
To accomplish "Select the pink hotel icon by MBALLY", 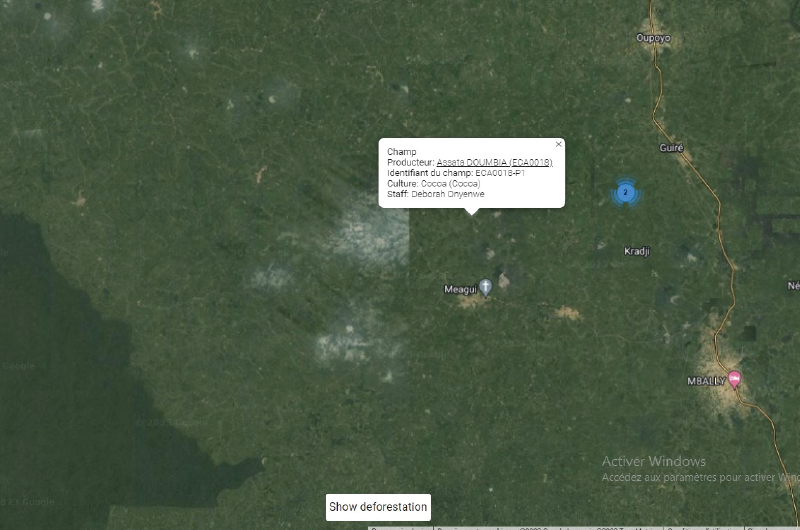I will (x=735, y=378).
